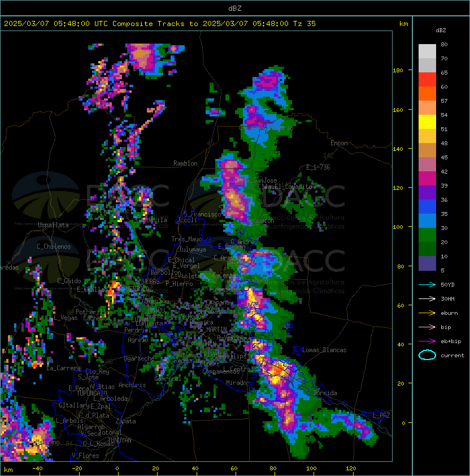Image resolution: width=470 pixels, height=476 pixels.
Task: Click the C_Guido label on map
Action: coord(69,281)
